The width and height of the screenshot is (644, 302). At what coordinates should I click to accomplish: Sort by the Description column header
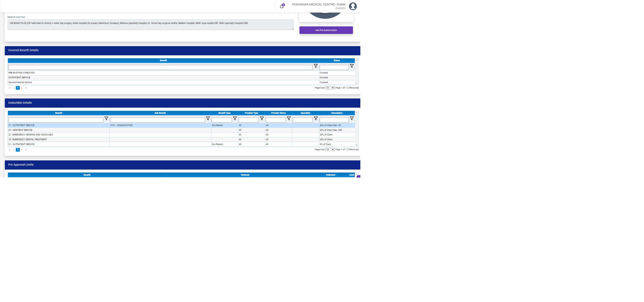[337, 113]
